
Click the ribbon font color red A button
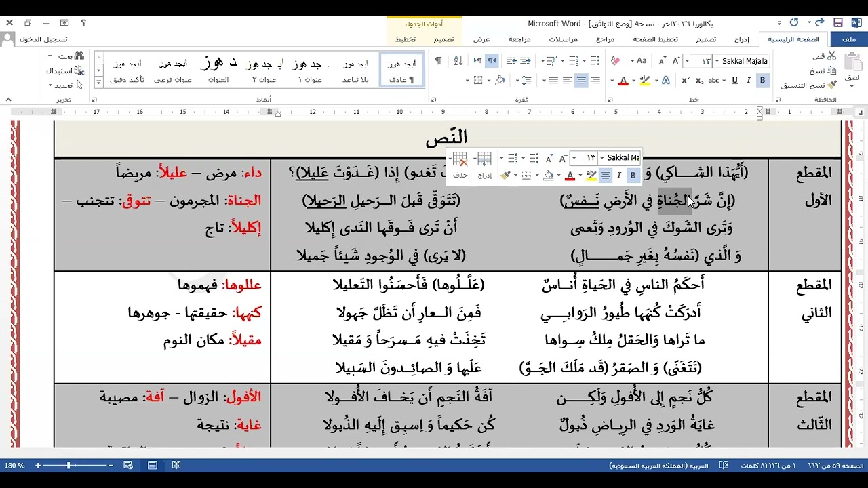(x=623, y=81)
